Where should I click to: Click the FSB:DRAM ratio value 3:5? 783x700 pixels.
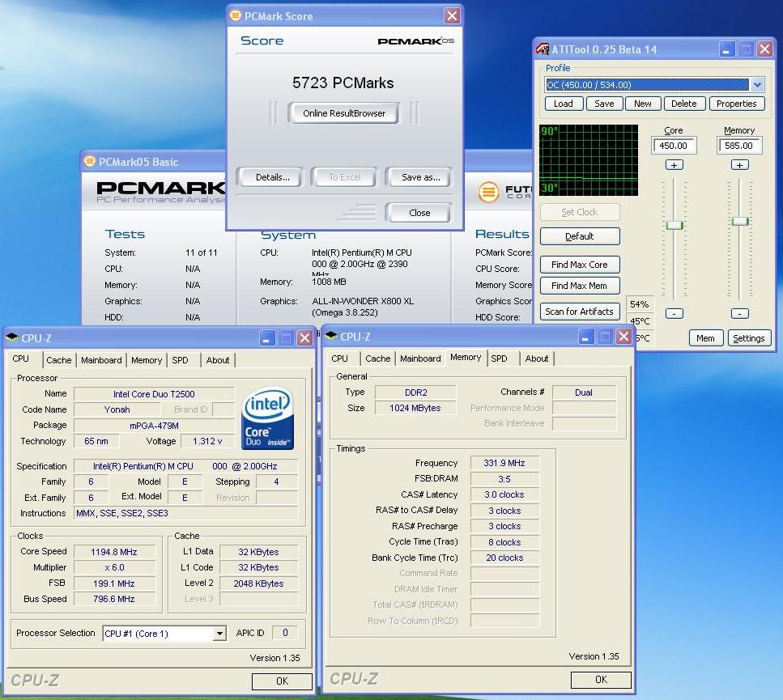point(504,479)
